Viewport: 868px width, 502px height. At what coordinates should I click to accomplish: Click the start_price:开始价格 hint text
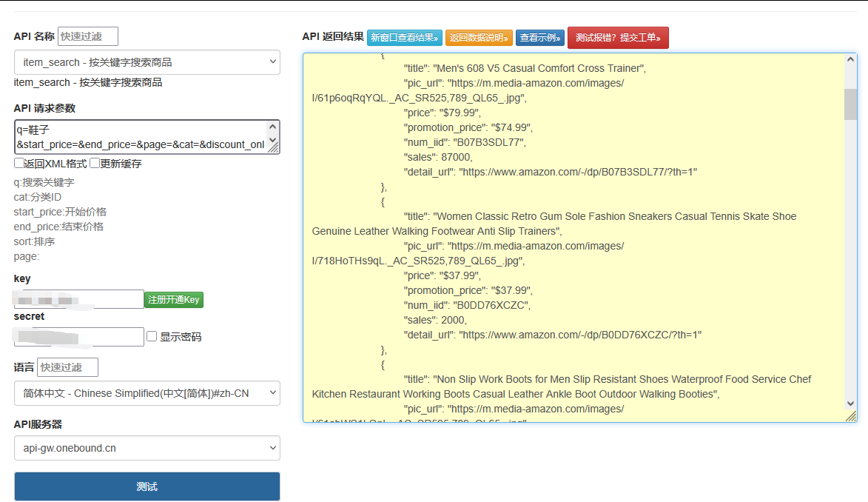(60, 212)
